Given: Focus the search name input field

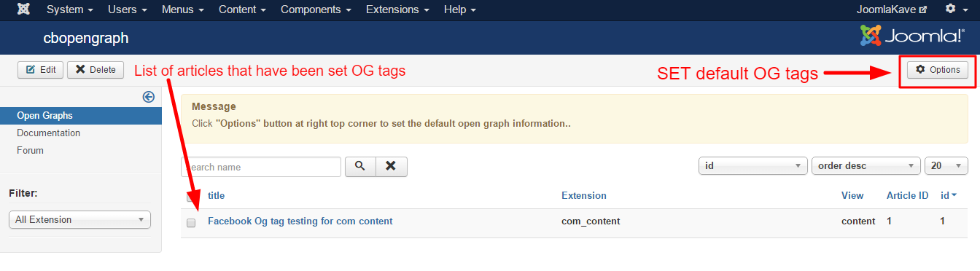Looking at the screenshot, I should [261, 167].
